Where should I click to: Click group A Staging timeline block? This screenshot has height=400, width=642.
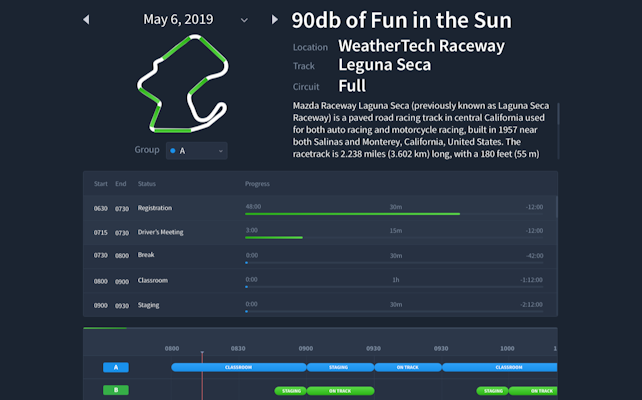(x=340, y=367)
